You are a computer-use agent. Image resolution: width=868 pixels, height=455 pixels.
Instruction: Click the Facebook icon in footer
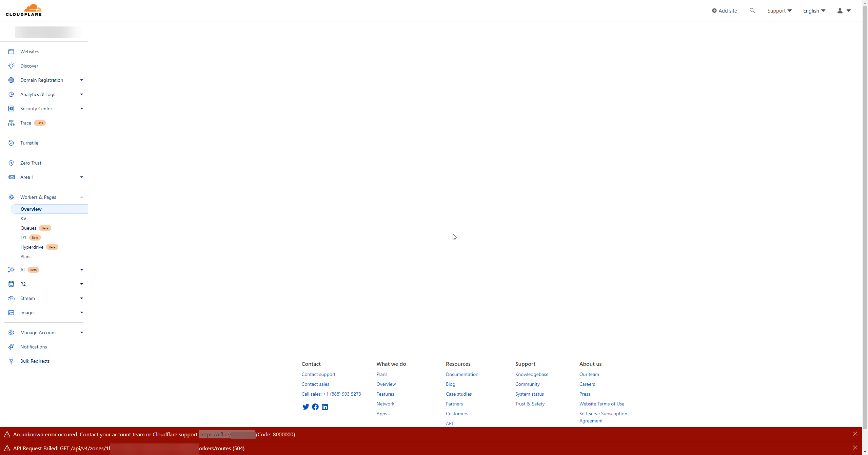[x=315, y=407]
